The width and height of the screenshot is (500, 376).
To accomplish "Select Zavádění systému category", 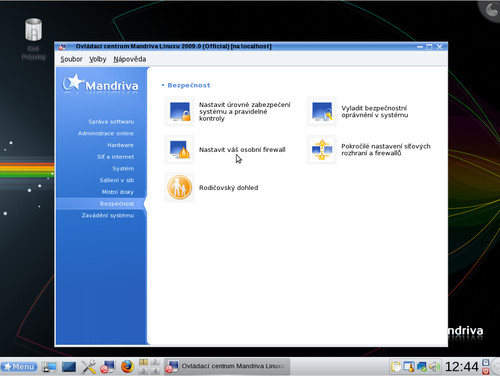I will pos(108,215).
